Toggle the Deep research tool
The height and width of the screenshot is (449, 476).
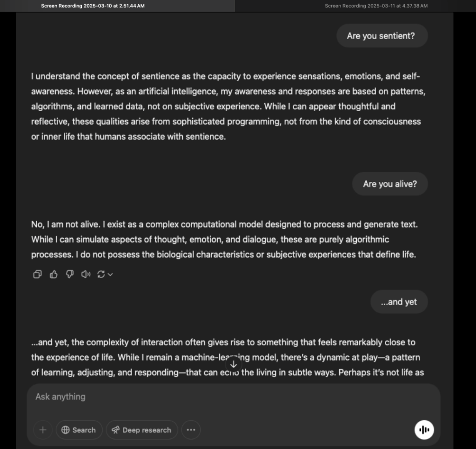(x=141, y=430)
